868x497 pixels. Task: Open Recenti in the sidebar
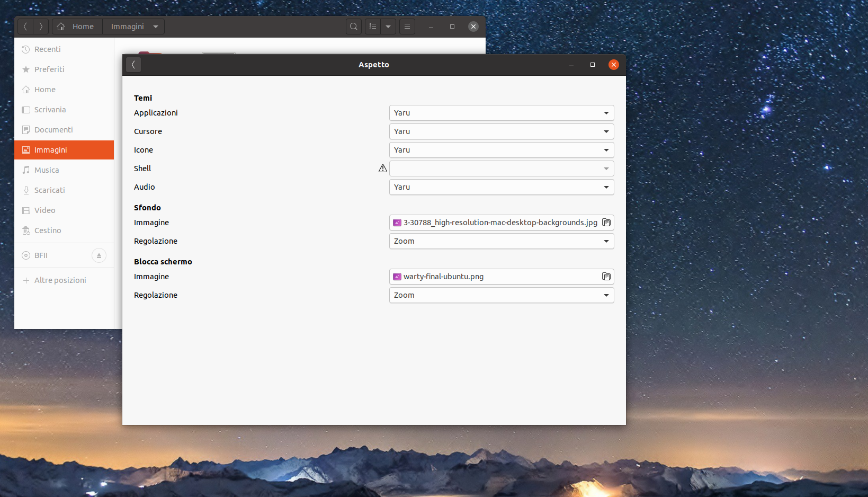click(64, 49)
